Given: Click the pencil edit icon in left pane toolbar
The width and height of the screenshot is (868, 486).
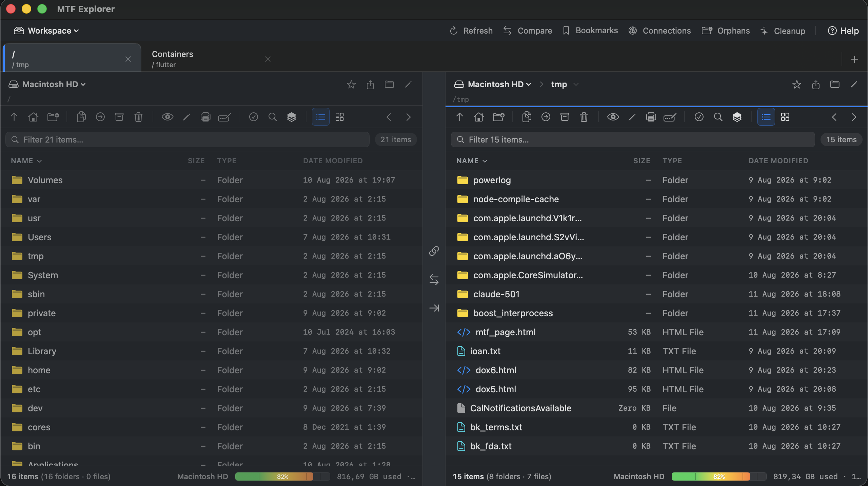Looking at the screenshot, I should pos(186,117).
